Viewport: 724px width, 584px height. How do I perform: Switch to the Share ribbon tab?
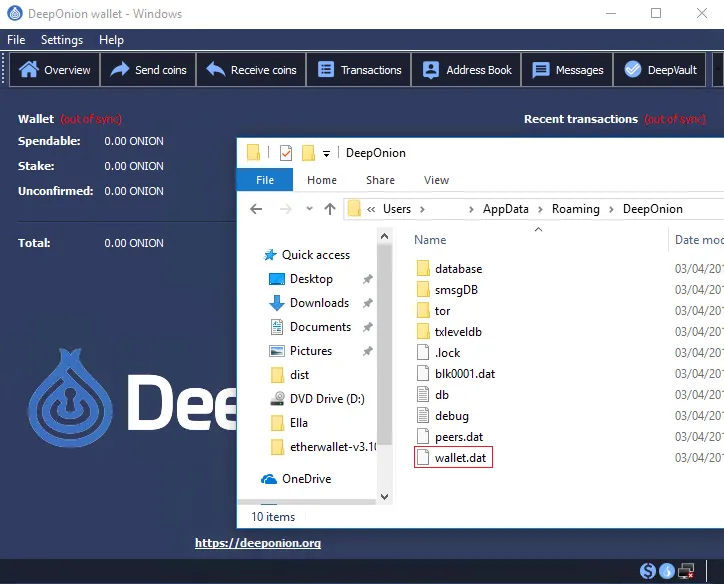380,180
